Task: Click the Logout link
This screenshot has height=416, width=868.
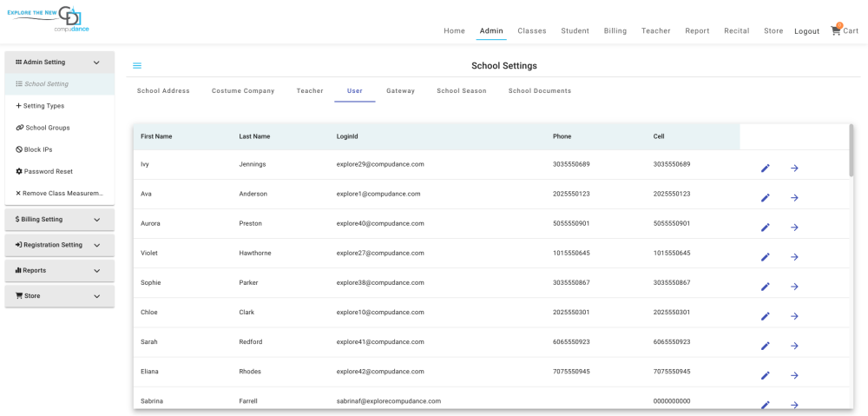Action: tap(806, 31)
